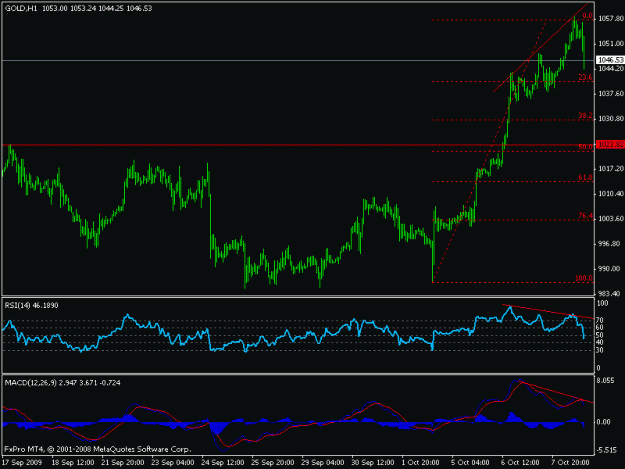Click the Fibonacci 61.8 level label

(586, 177)
